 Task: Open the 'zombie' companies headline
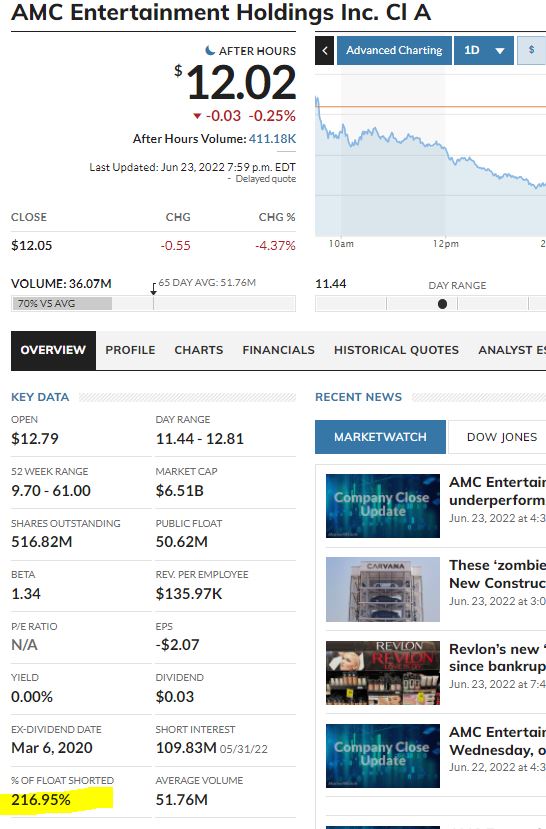click(x=497, y=574)
